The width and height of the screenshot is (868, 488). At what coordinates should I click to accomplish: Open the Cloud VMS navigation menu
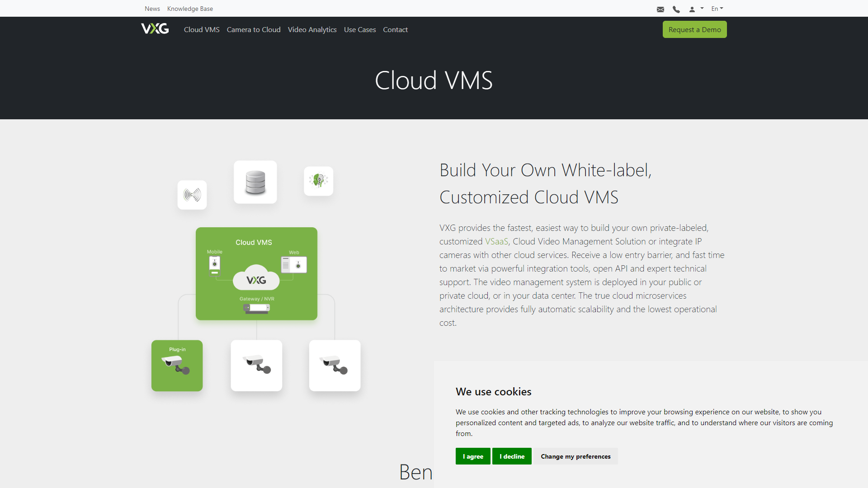tap(201, 29)
